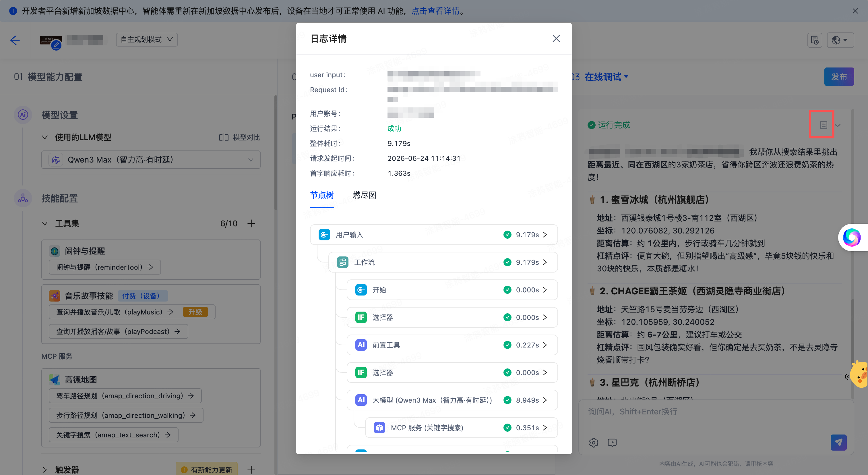Viewport: 868px width, 475px height.
Task: Click the 技能配置 icon
Action: pos(23,198)
